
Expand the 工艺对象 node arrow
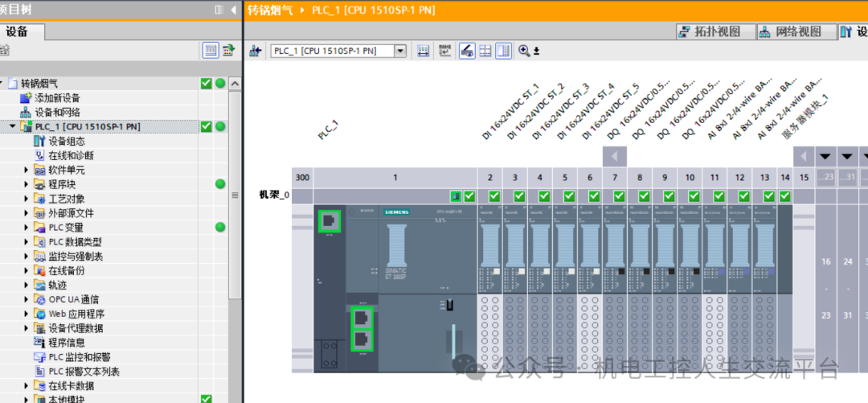26,199
